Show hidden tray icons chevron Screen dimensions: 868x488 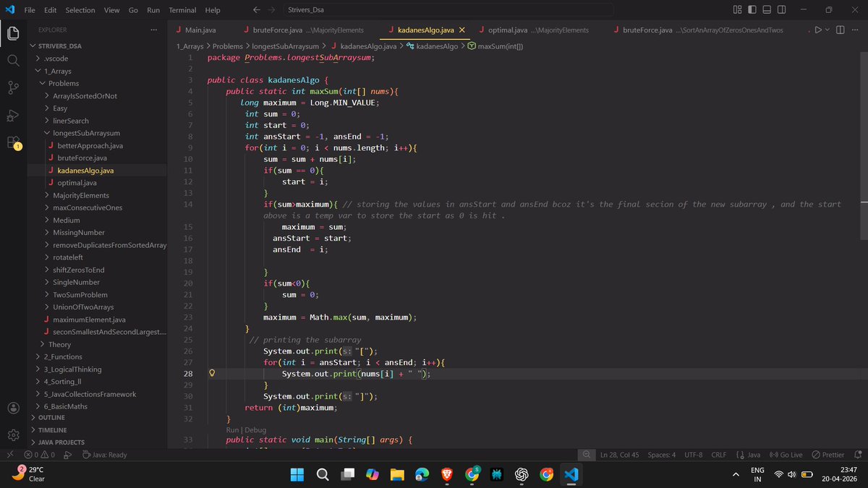[x=736, y=474]
